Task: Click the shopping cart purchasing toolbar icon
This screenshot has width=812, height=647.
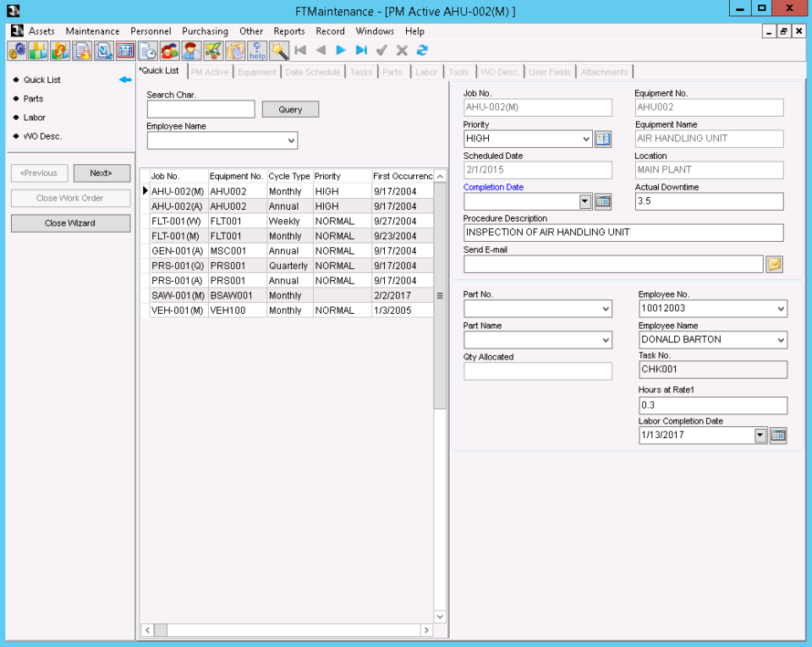Action: coord(213,51)
